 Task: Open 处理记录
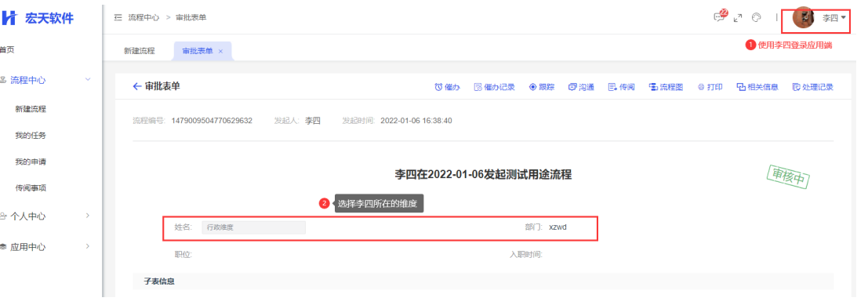[x=812, y=87]
